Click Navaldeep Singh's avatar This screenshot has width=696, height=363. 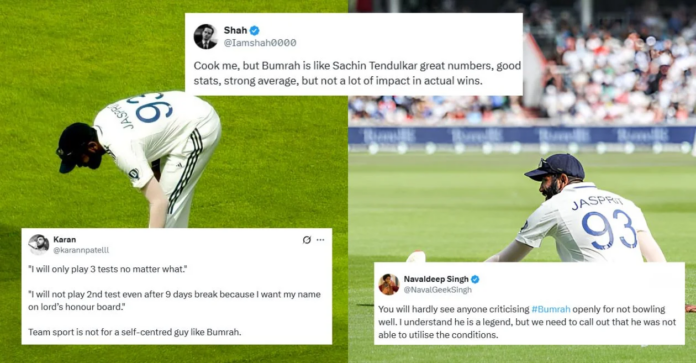[389, 284]
